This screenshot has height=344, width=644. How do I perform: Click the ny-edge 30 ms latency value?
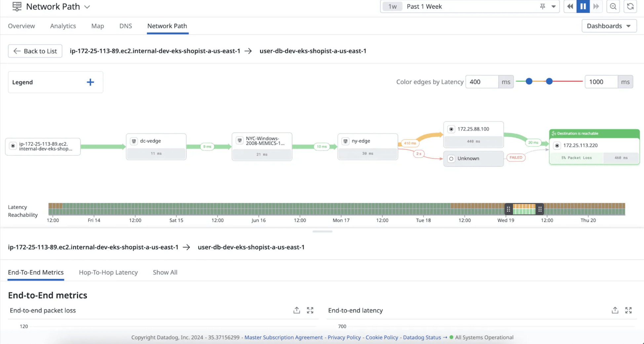pyautogui.click(x=368, y=154)
